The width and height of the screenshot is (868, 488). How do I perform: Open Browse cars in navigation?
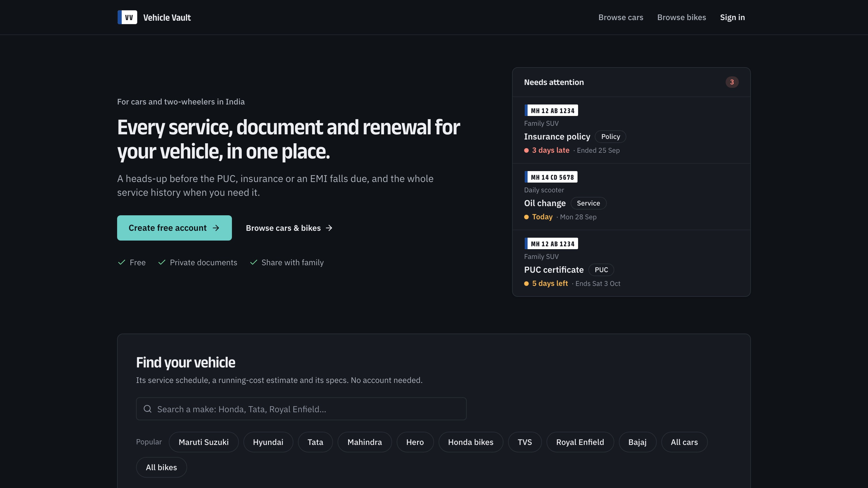pyautogui.click(x=621, y=17)
